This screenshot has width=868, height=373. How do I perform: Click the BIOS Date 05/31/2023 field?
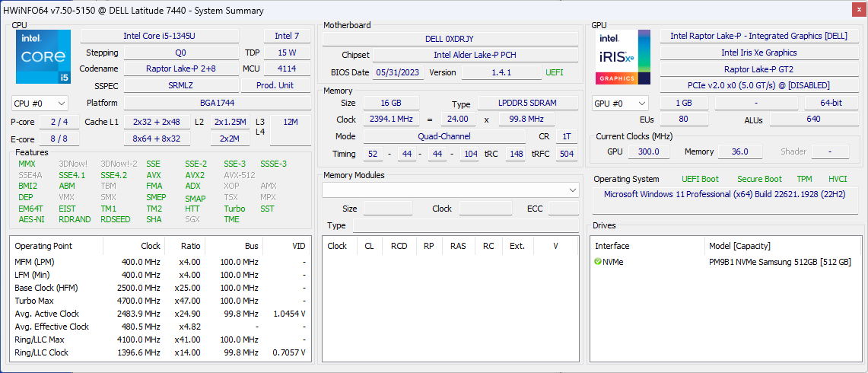click(399, 72)
